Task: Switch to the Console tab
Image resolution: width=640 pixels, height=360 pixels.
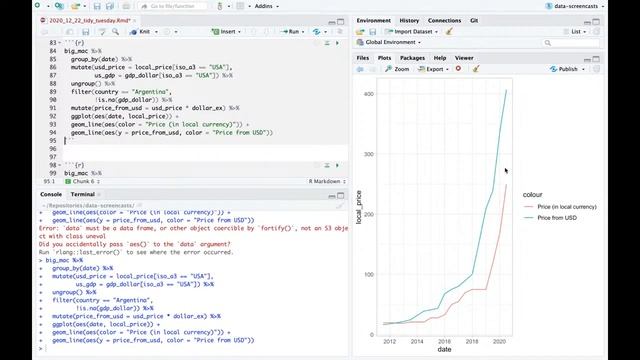Action: 51,194
